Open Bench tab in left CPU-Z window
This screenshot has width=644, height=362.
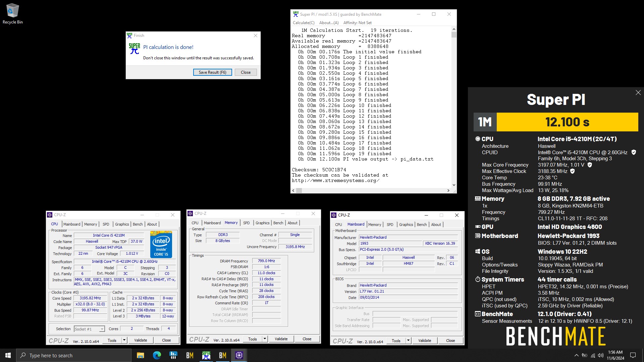[138, 224]
